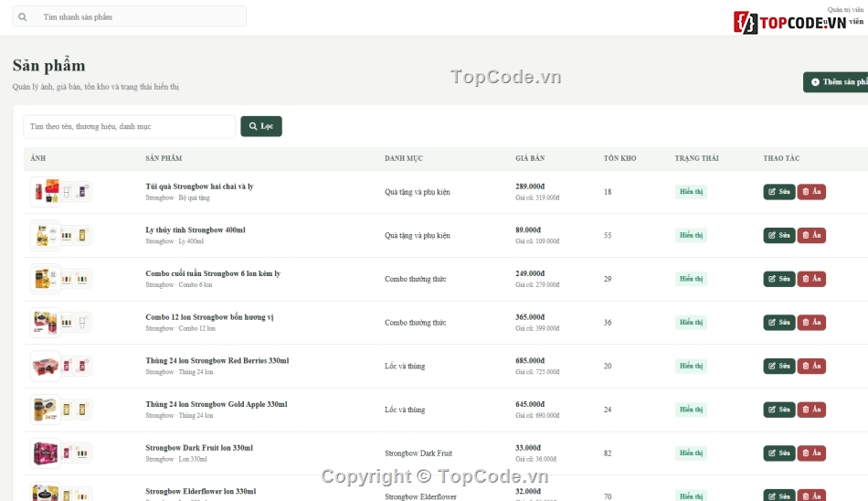Screen dimensions: 868x501
Task: Open main thumbnail of Thùng Gold Apple
Action: [46, 410]
